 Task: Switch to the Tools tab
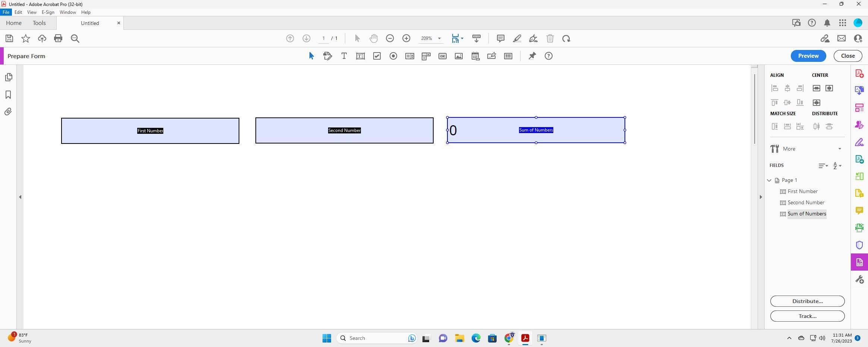coord(39,23)
